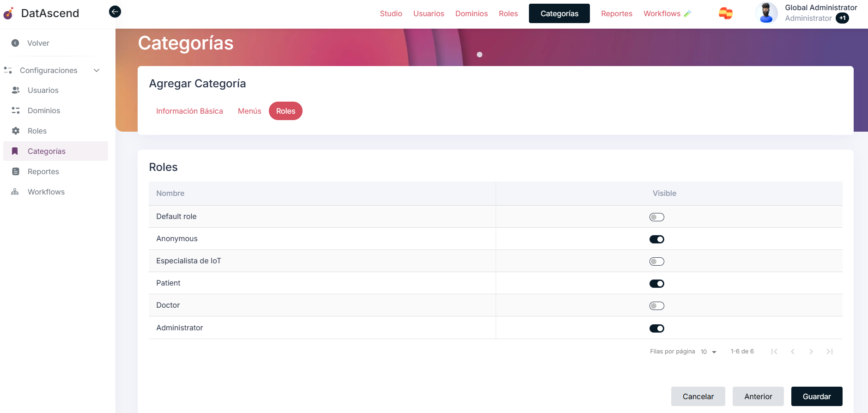Viewport: 868px width, 413px height.
Task: Expand the +1 roles badge
Action: point(842,18)
